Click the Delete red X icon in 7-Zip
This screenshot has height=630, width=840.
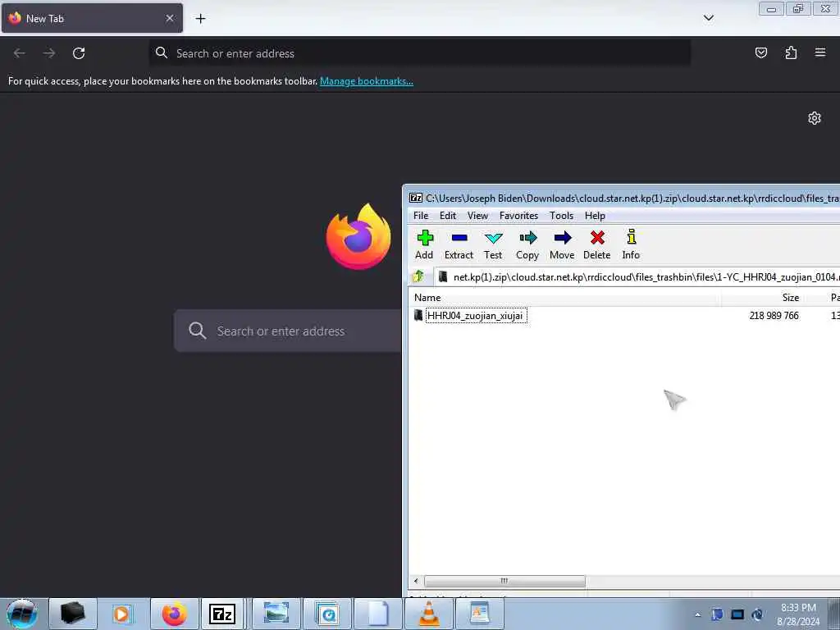tap(597, 244)
